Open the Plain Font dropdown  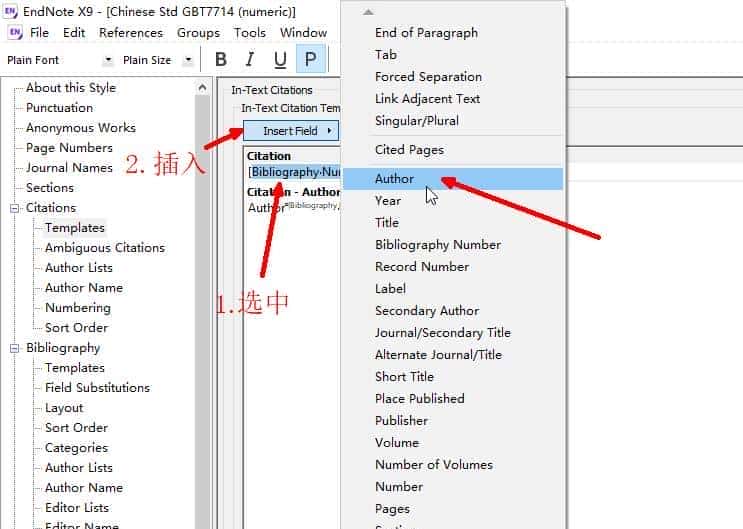point(108,60)
